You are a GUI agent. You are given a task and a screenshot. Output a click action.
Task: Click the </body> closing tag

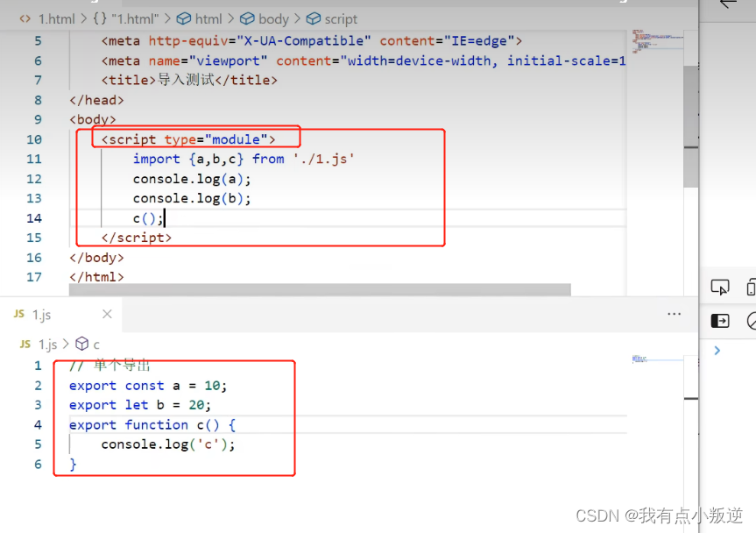click(x=96, y=258)
